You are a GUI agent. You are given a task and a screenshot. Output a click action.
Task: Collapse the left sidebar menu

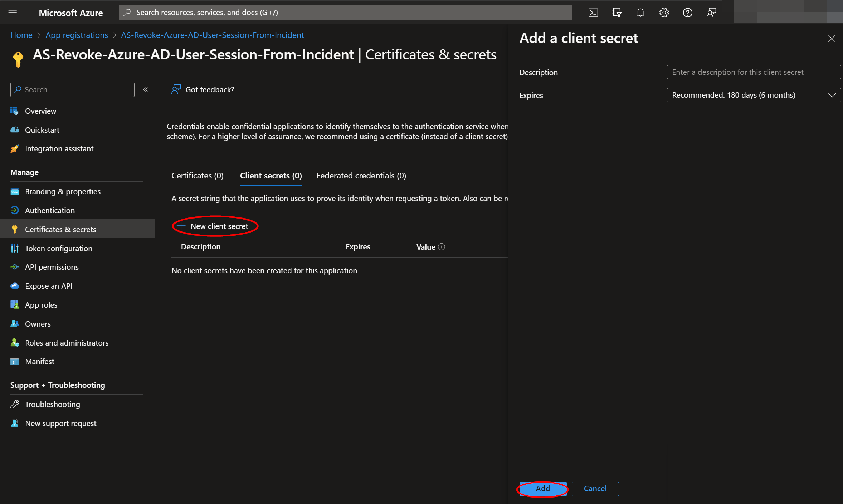click(x=146, y=90)
